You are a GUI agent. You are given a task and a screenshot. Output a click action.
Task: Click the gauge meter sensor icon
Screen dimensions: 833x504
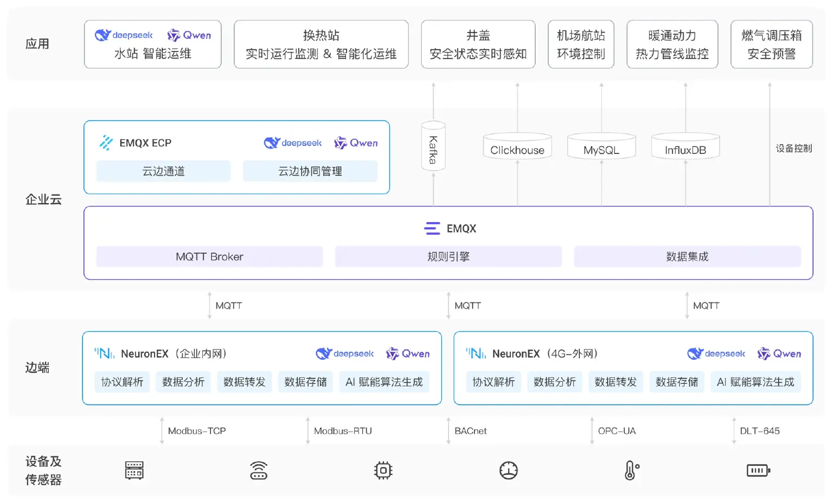click(509, 470)
